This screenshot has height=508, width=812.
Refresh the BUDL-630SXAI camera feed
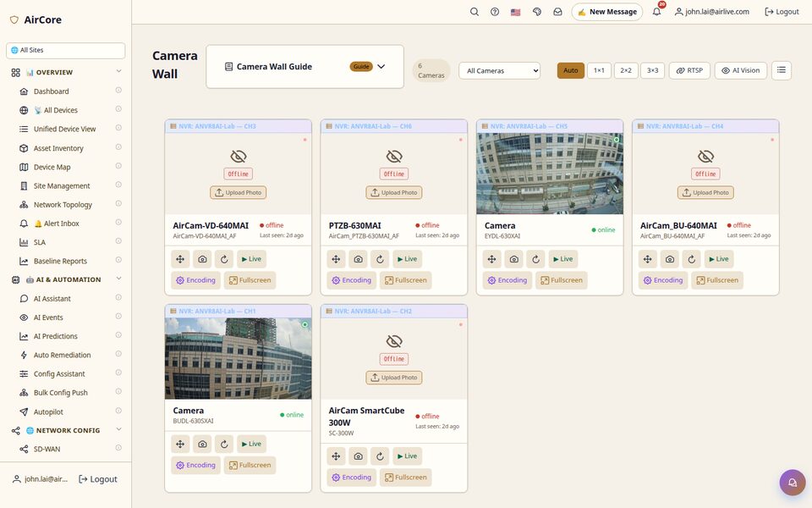coord(224,444)
